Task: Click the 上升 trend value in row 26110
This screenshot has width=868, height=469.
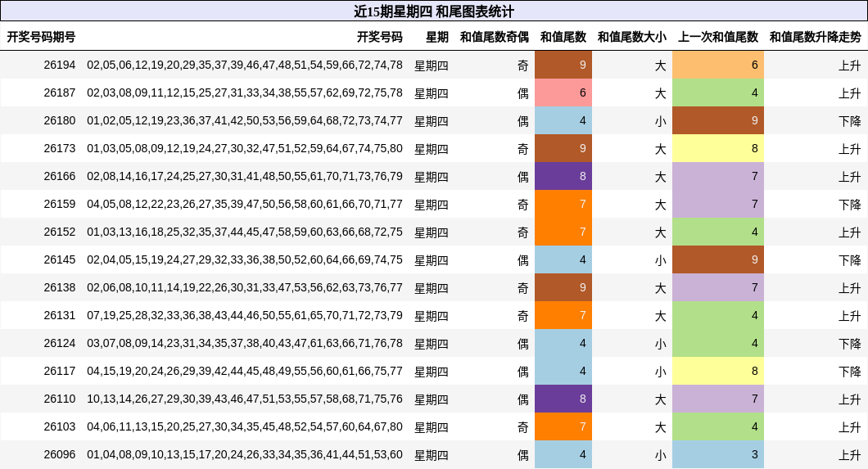Action: tap(850, 399)
